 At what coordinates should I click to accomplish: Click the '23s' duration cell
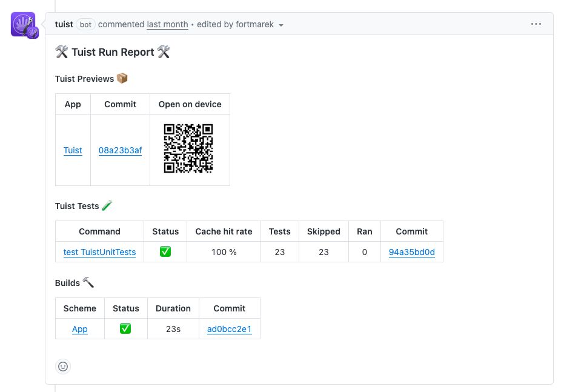[x=173, y=329]
